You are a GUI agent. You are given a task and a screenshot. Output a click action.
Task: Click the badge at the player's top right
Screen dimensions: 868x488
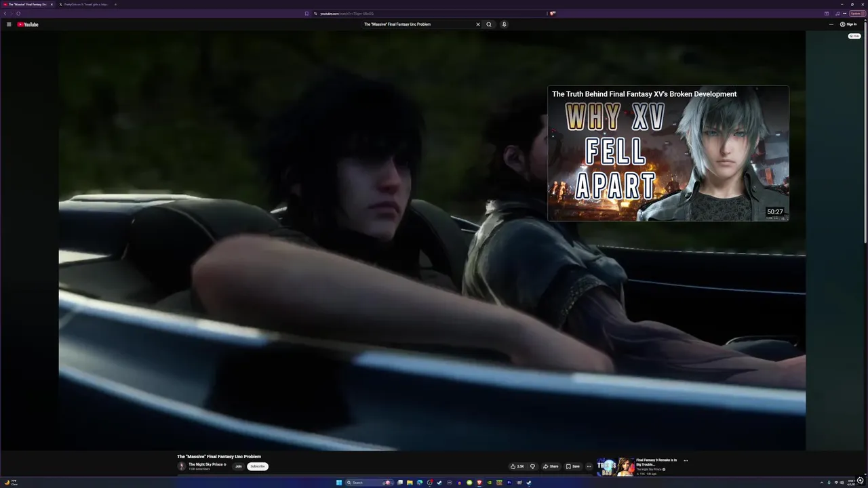(854, 36)
